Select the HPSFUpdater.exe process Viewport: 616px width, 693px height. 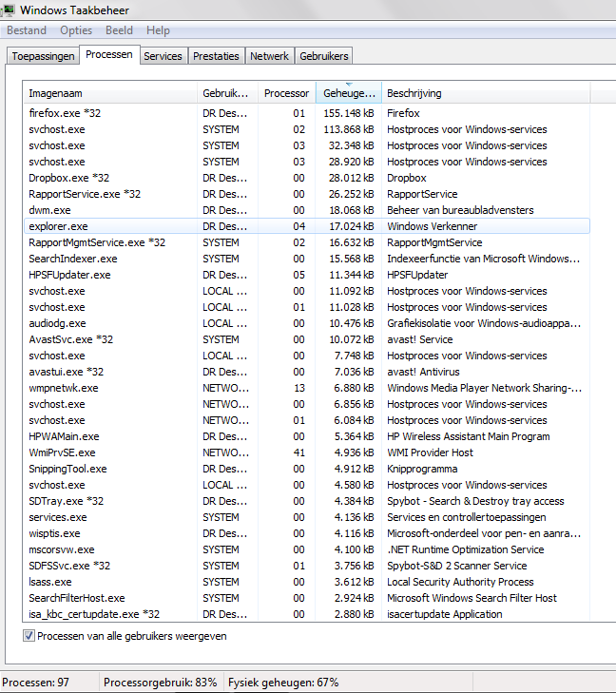coord(307,275)
